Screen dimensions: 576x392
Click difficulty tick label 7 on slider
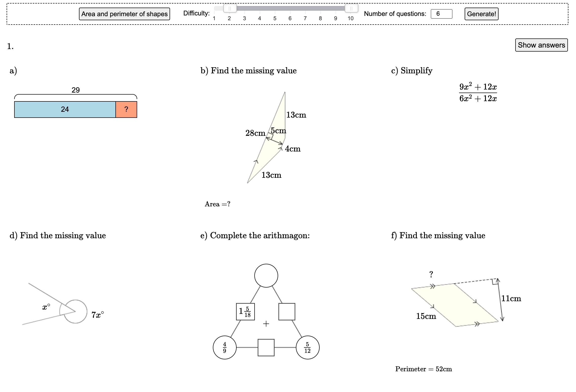[305, 18]
